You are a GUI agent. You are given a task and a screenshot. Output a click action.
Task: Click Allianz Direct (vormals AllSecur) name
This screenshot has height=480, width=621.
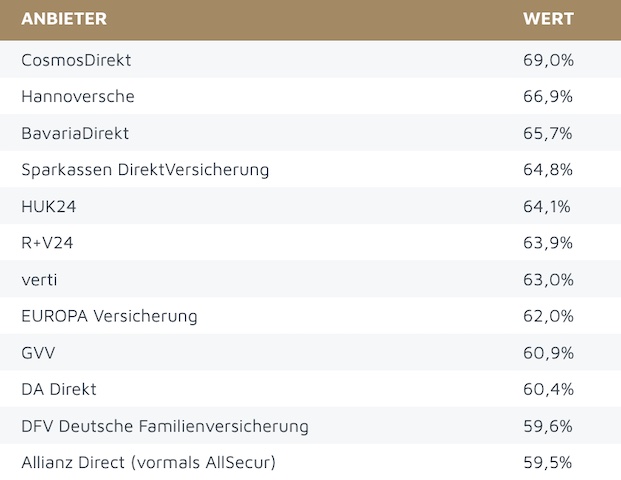[x=148, y=463]
